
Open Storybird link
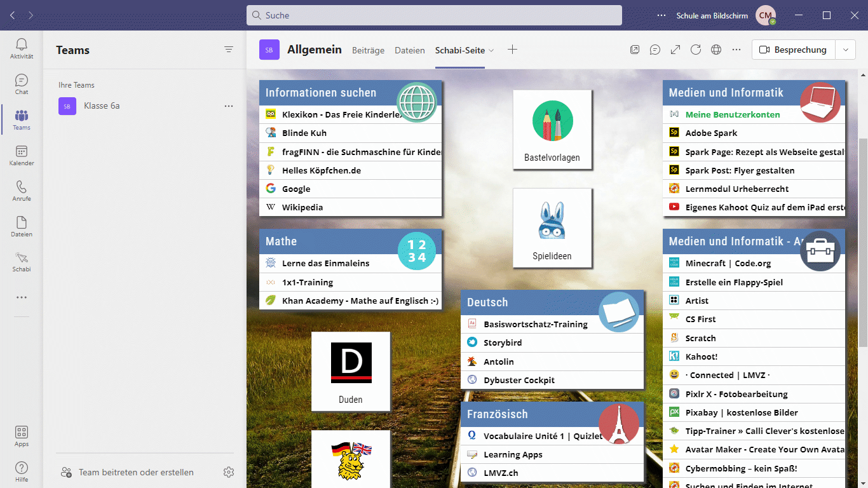[552, 342]
